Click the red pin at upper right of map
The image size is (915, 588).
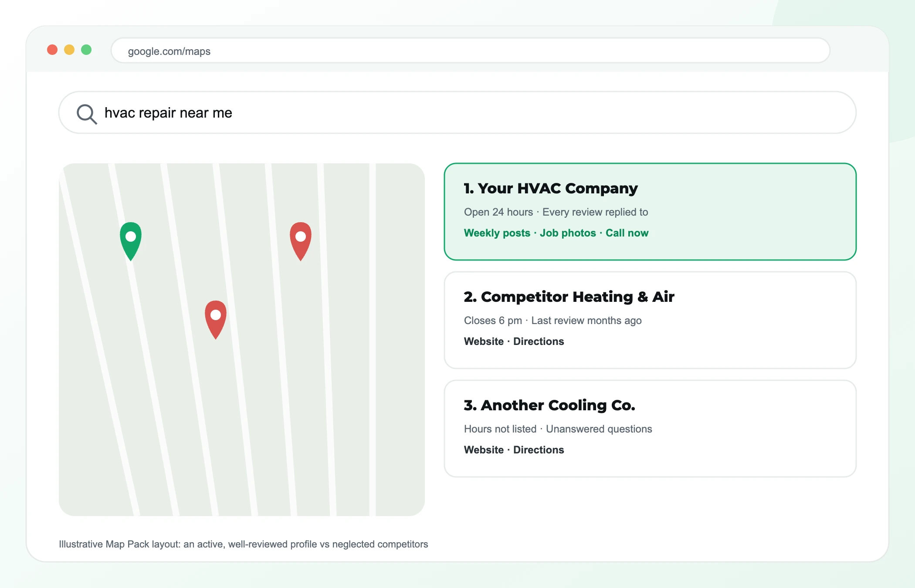point(301,241)
